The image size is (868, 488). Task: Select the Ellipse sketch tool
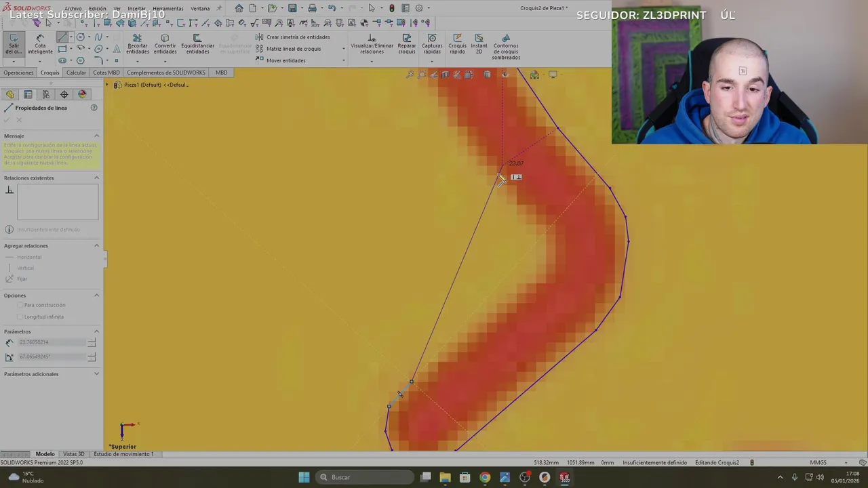pos(98,49)
